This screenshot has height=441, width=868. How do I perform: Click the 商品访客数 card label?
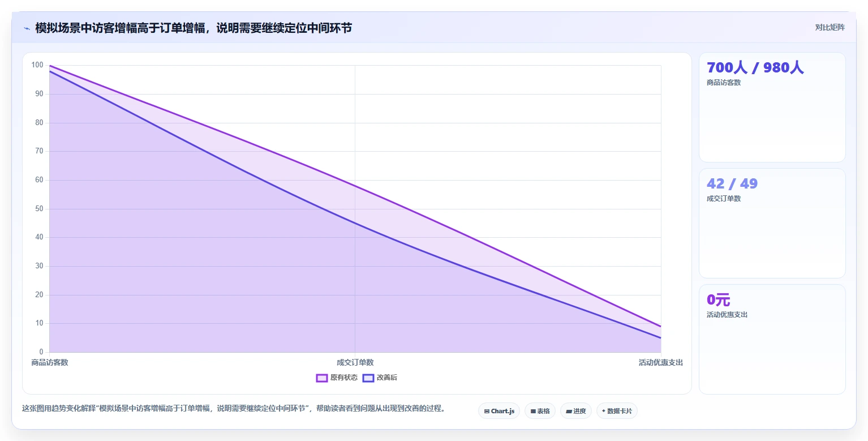click(724, 83)
